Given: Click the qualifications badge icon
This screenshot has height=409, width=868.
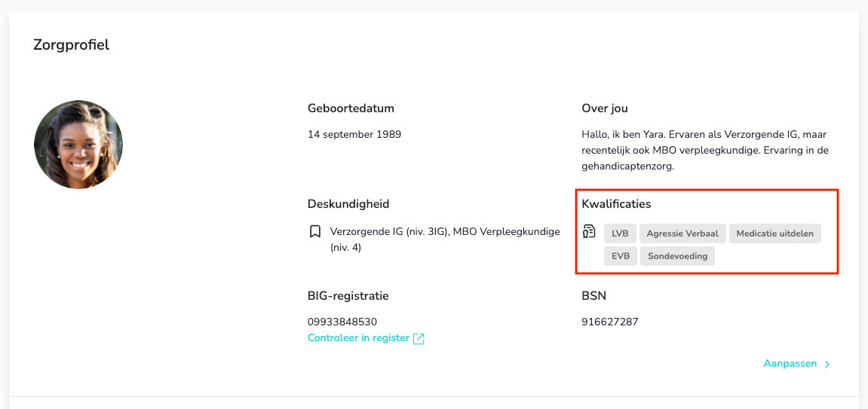Looking at the screenshot, I should [x=590, y=231].
